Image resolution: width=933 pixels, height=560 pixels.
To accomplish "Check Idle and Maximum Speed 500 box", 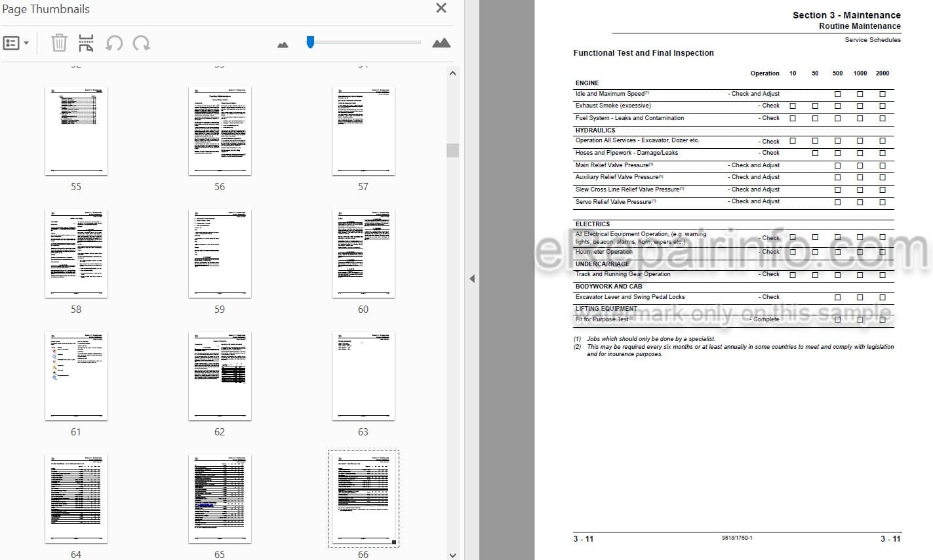I will pyautogui.click(x=837, y=94).
